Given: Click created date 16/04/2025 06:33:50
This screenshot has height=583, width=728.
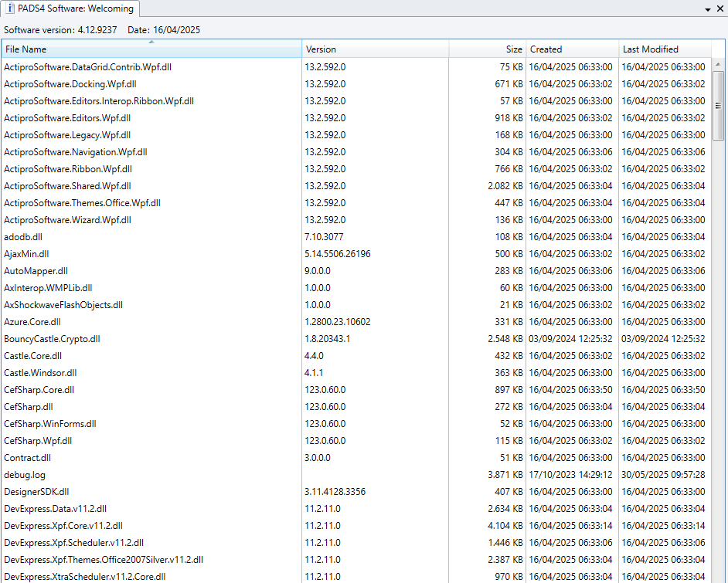Looking at the screenshot, I should point(570,390).
